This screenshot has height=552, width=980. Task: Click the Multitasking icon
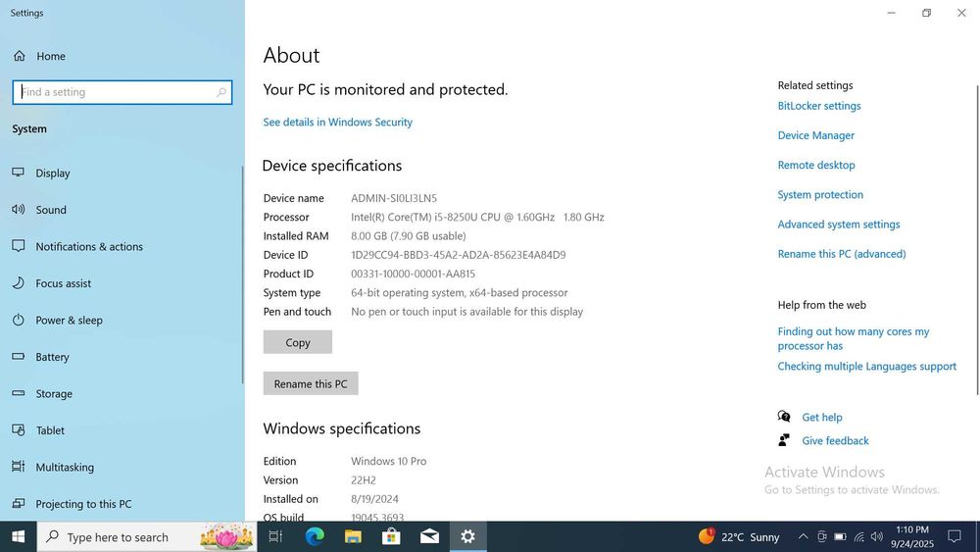point(18,467)
